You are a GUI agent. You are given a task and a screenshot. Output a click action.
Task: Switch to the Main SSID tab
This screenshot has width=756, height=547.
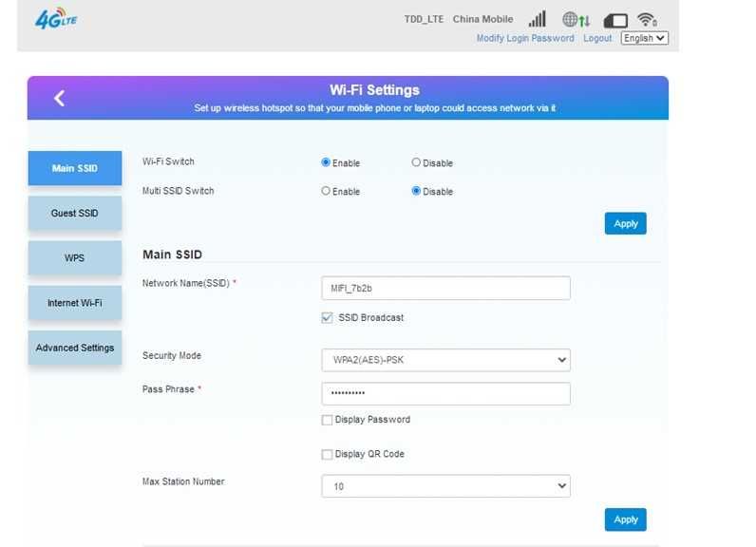coord(75,168)
